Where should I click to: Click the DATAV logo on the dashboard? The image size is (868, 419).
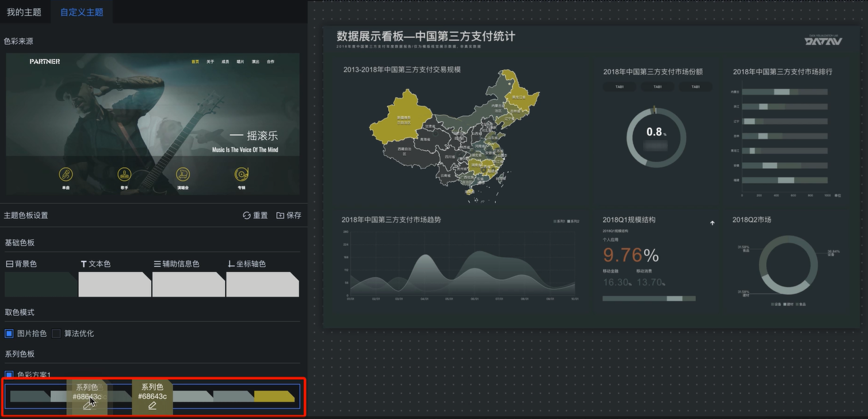coord(823,41)
